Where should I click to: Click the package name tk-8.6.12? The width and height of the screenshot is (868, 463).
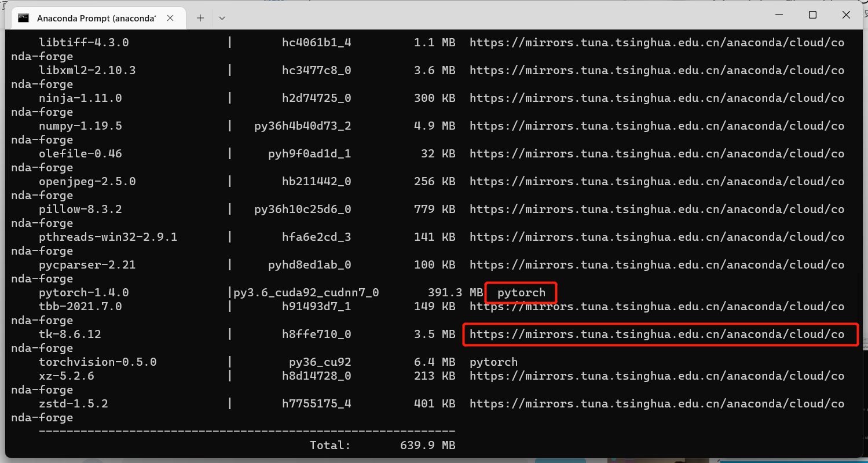[70, 334]
